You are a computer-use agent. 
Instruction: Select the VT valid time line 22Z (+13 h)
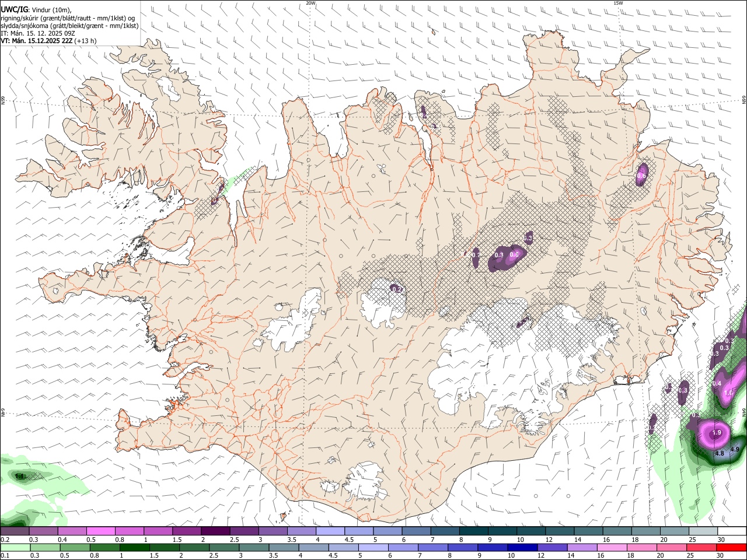[x=48, y=41]
